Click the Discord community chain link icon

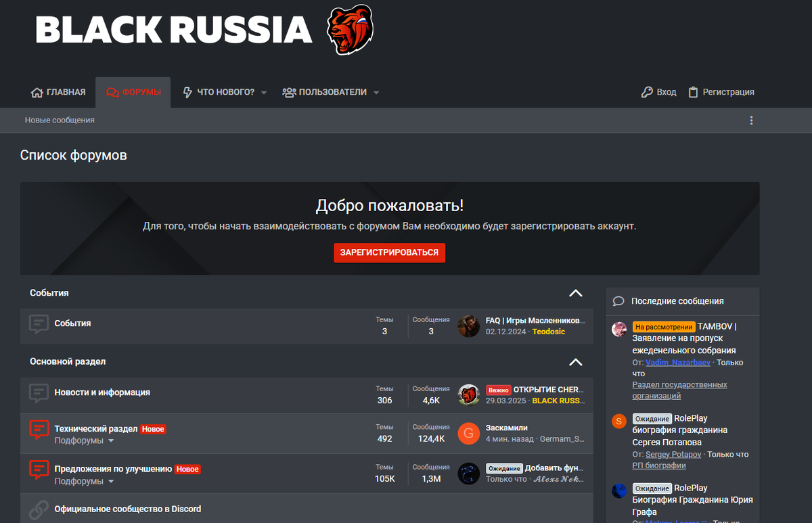[39, 509]
